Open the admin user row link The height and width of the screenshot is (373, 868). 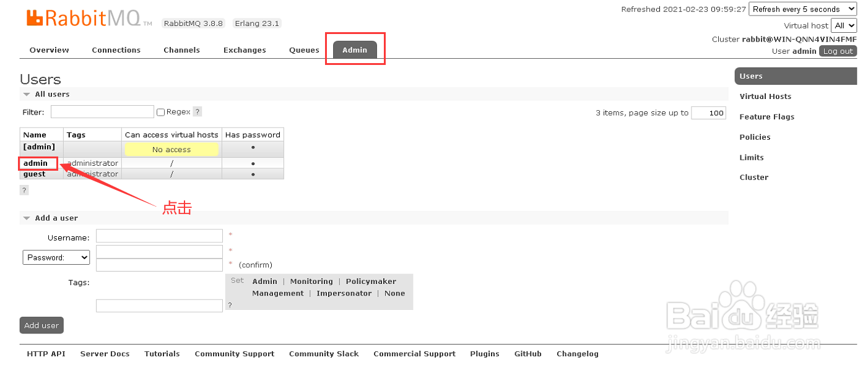(35, 163)
